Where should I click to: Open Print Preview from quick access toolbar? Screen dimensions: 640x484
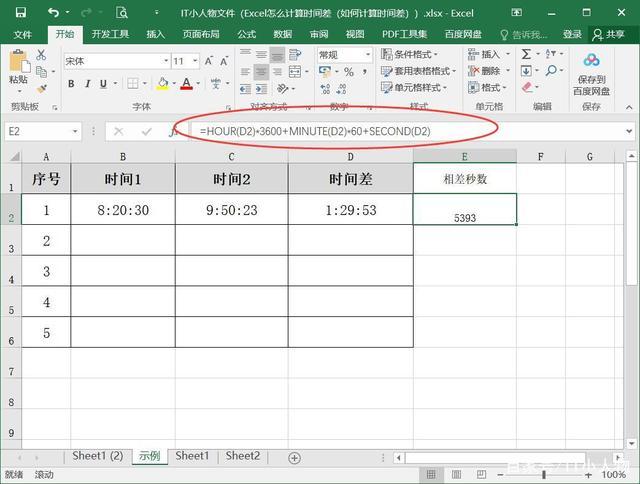click(122, 13)
